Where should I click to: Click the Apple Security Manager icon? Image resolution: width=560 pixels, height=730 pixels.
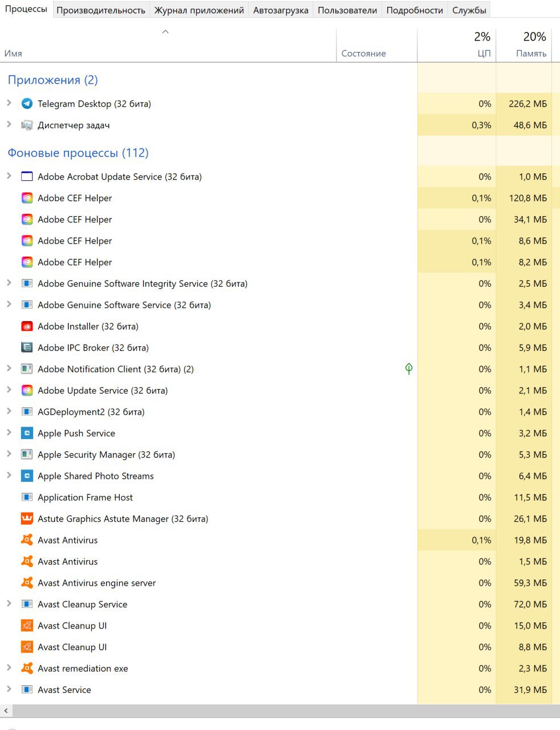point(27,455)
